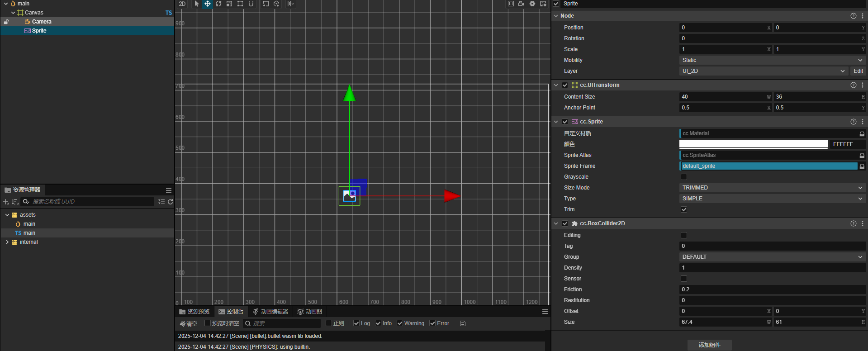Expand the internal assets folder
The width and height of the screenshot is (868, 351).
[x=7, y=242]
